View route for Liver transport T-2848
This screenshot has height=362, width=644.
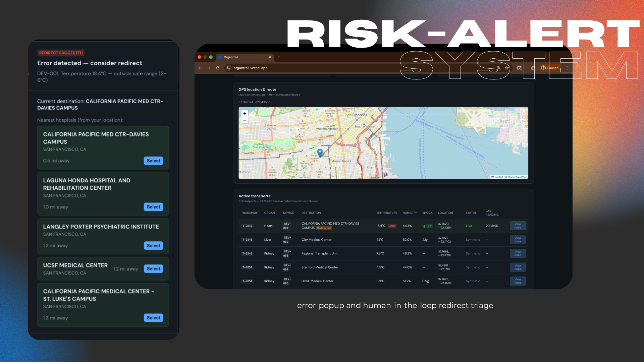coord(518,240)
